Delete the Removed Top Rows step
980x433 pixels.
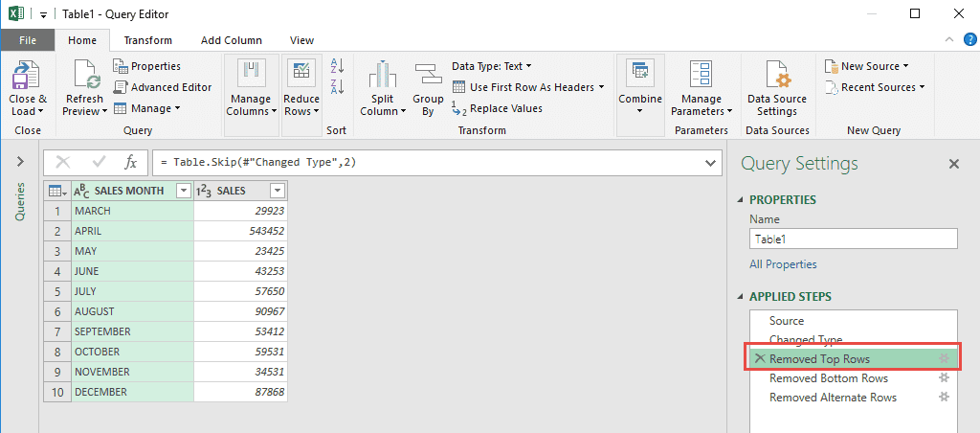[760, 358]
